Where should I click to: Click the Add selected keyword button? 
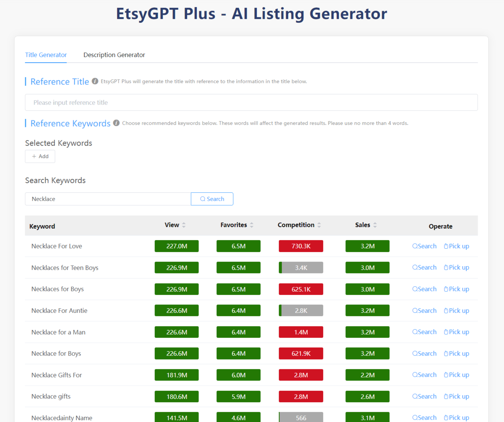[x=40, y=156]
